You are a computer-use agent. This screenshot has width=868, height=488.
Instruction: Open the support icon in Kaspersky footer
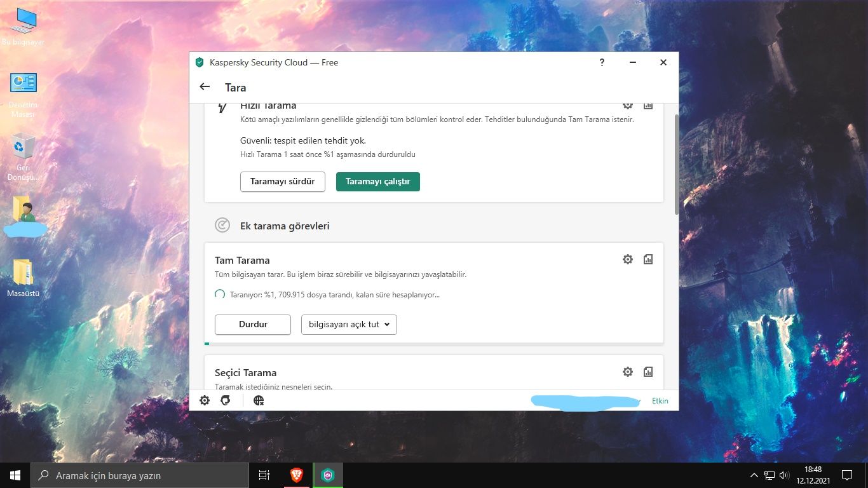click(225, 400)
